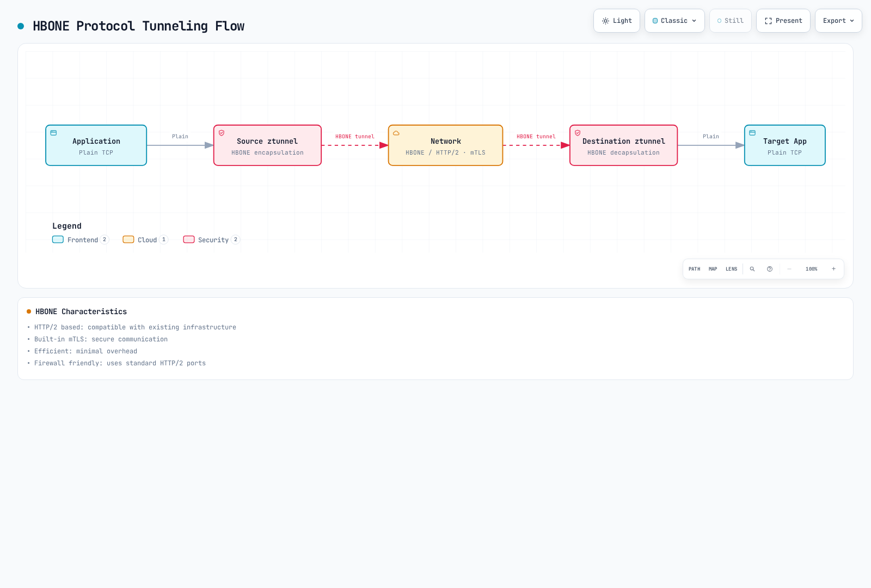The width and height of the screenshot is (871, 588).
Task: Click the window icon on Application node
Action: click(x=53, y=133)
